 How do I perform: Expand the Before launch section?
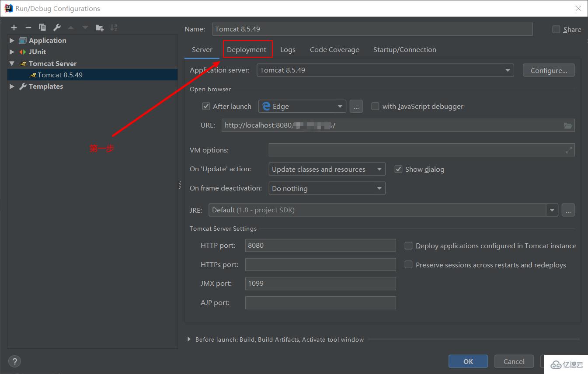click(189, 339)
